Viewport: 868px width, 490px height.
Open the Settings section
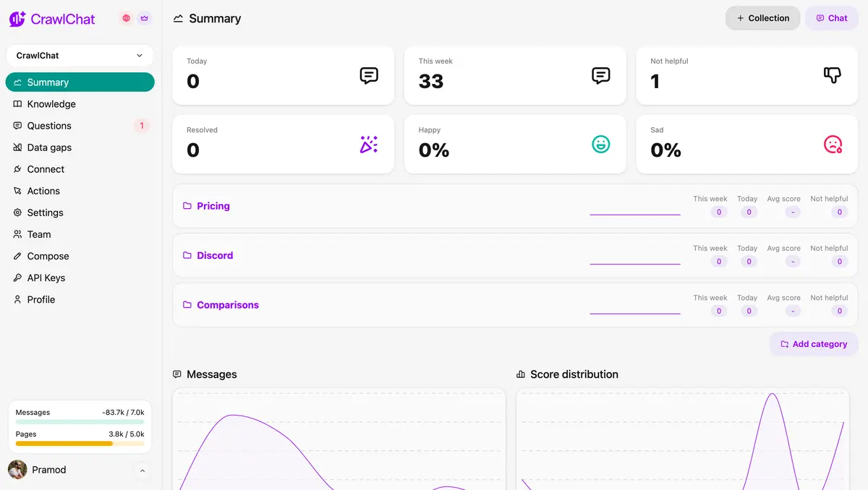click(x=43, y=212)
